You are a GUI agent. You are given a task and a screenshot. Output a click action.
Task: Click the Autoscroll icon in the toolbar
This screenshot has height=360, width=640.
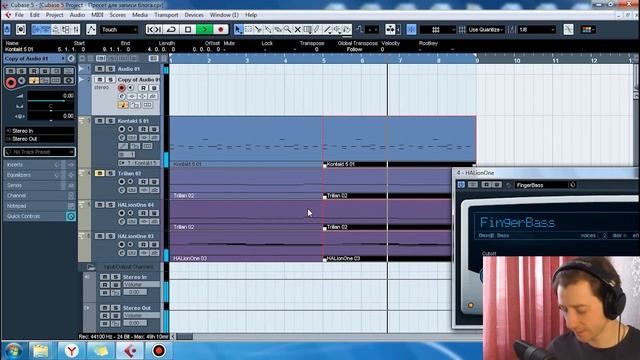391,29
